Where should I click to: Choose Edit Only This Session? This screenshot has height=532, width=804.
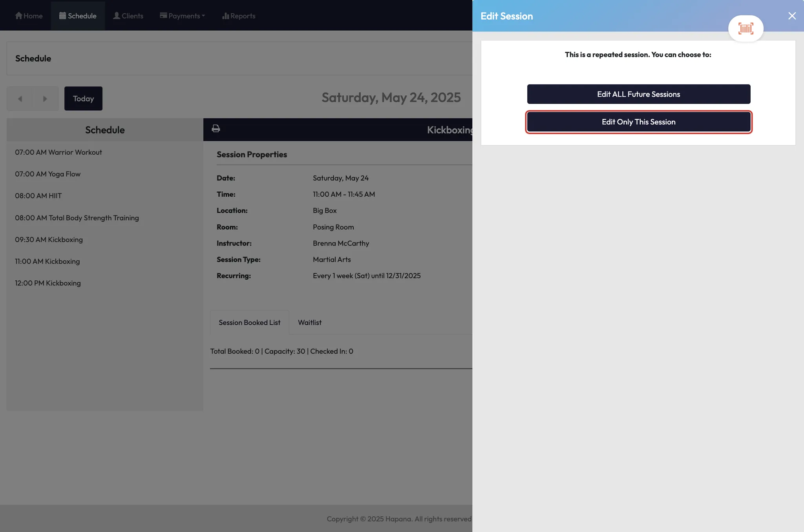(638, 122)
